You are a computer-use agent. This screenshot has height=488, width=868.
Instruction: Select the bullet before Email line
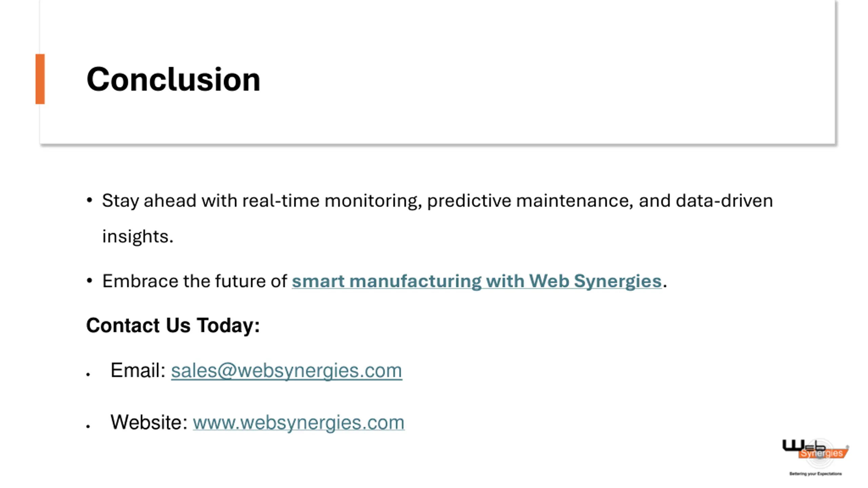click(x=88, y=374)
